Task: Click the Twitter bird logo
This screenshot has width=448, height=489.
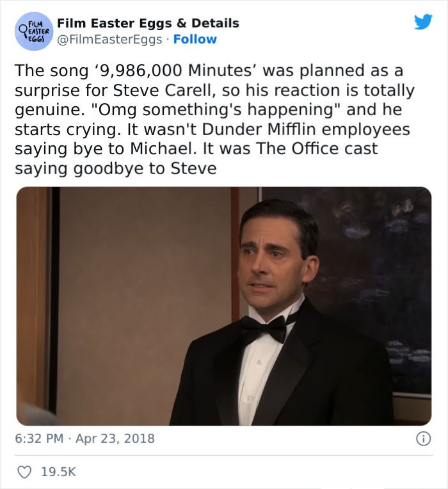Action: [x=423, y=22]
